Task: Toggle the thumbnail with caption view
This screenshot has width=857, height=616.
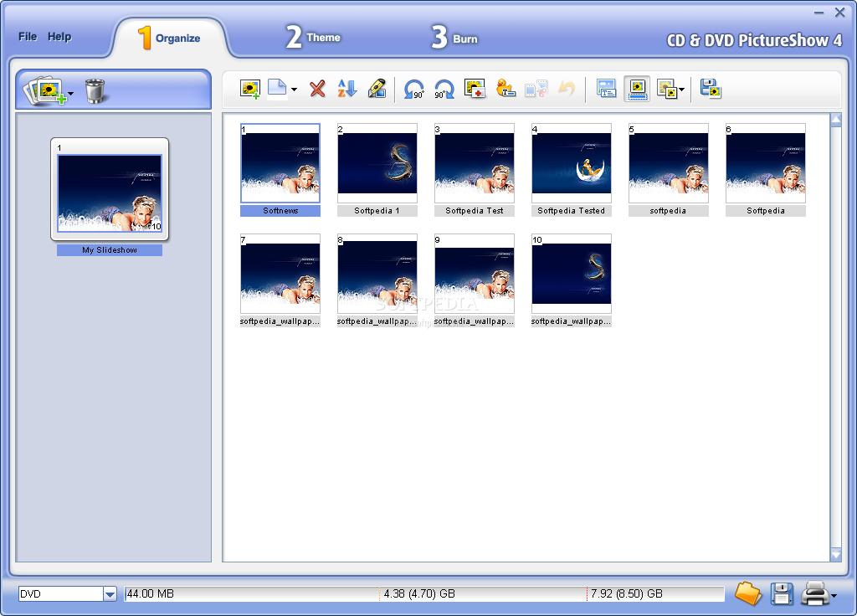Action: [x=637, y=89]
